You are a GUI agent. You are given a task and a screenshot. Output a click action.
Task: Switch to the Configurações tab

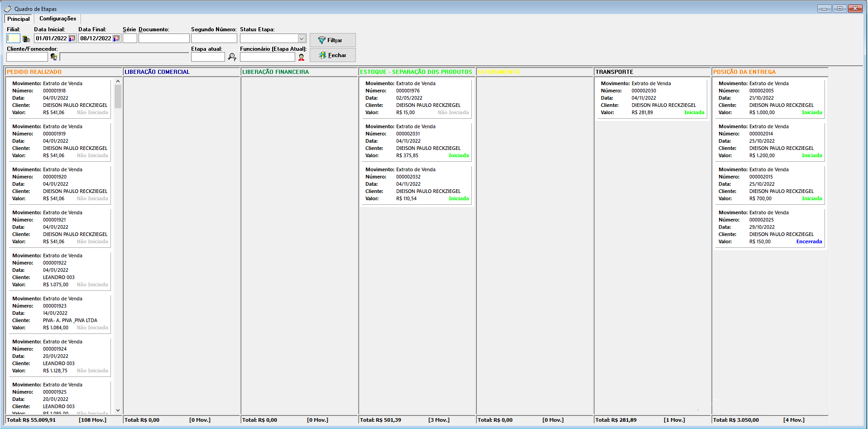click(x=58, y=19)
